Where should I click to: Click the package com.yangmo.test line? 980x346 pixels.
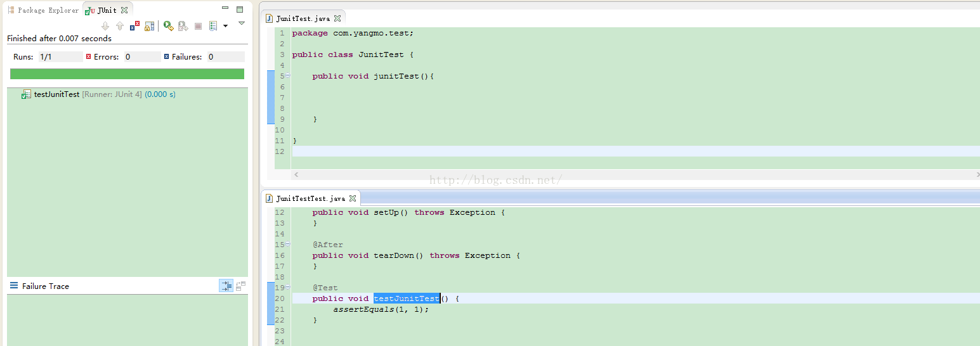tap(353, 33)
